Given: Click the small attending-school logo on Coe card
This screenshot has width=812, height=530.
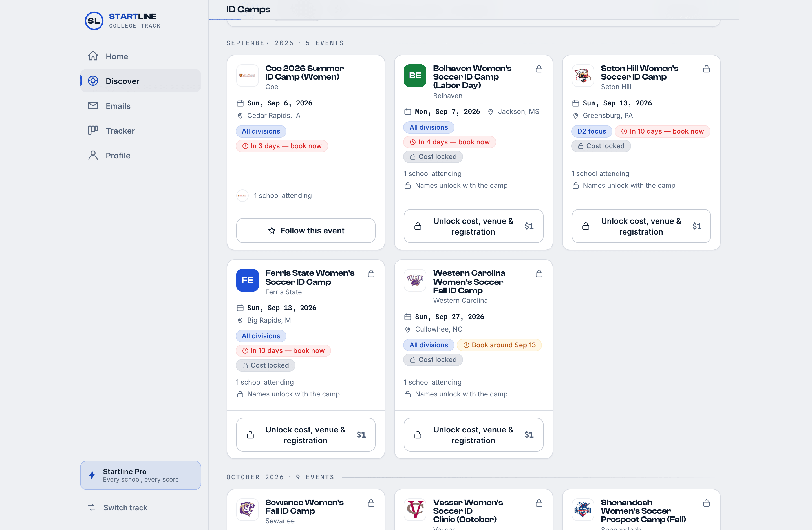Looking at the screenshot, I should (x=242, y=195).
